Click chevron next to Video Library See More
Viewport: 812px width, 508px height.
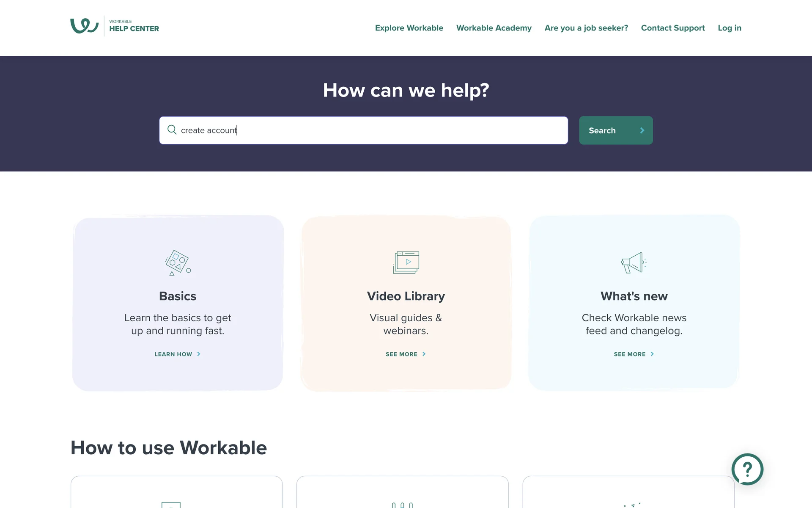coord(424,354)
